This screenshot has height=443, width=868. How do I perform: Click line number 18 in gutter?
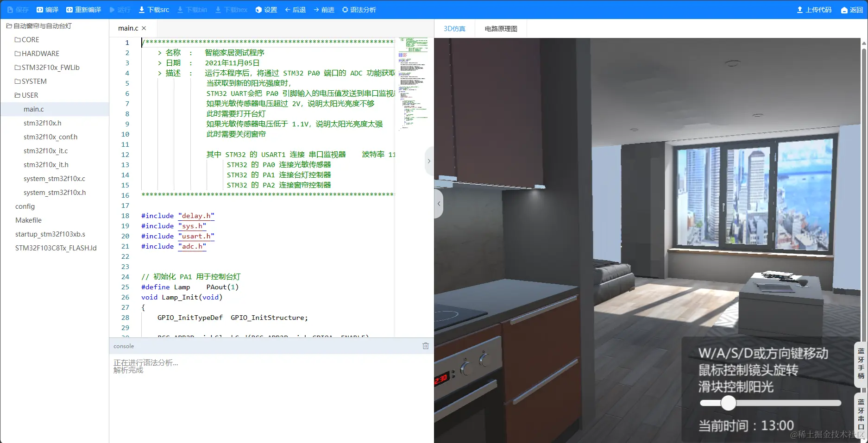[125, 216]
